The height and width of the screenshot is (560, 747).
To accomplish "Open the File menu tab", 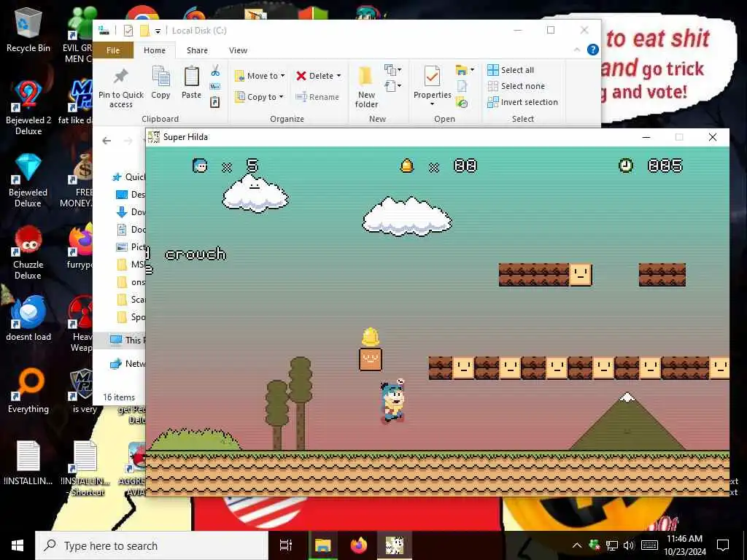I will click(x=113, y=50).
